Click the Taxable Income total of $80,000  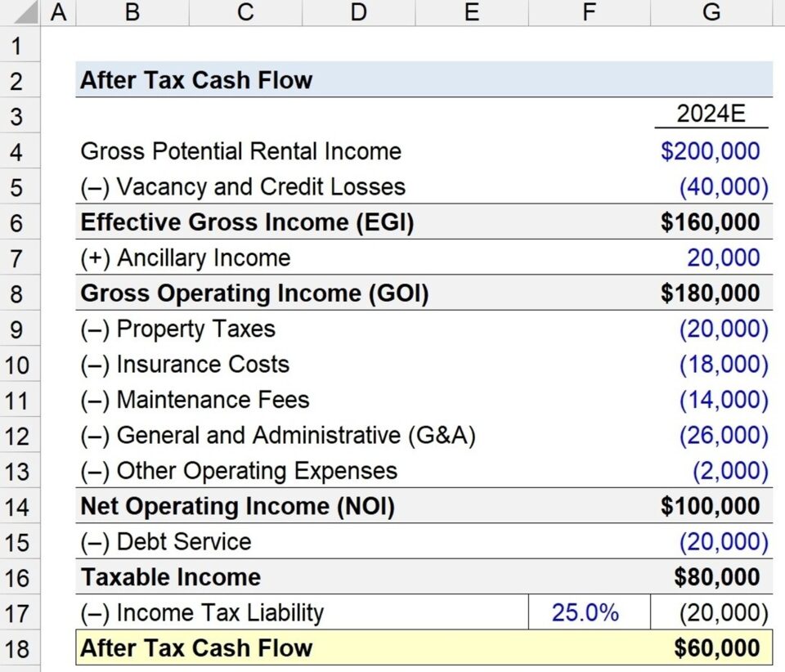click(710, 576)
